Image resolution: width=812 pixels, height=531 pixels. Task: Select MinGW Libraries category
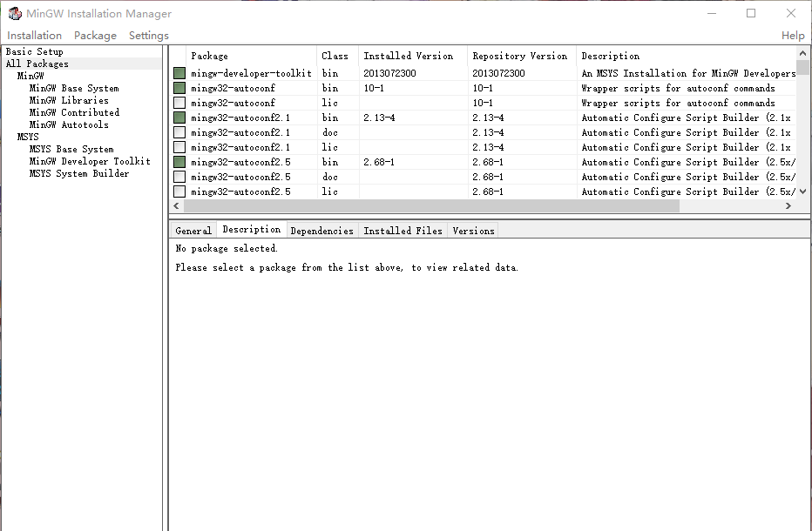(69, 100)
